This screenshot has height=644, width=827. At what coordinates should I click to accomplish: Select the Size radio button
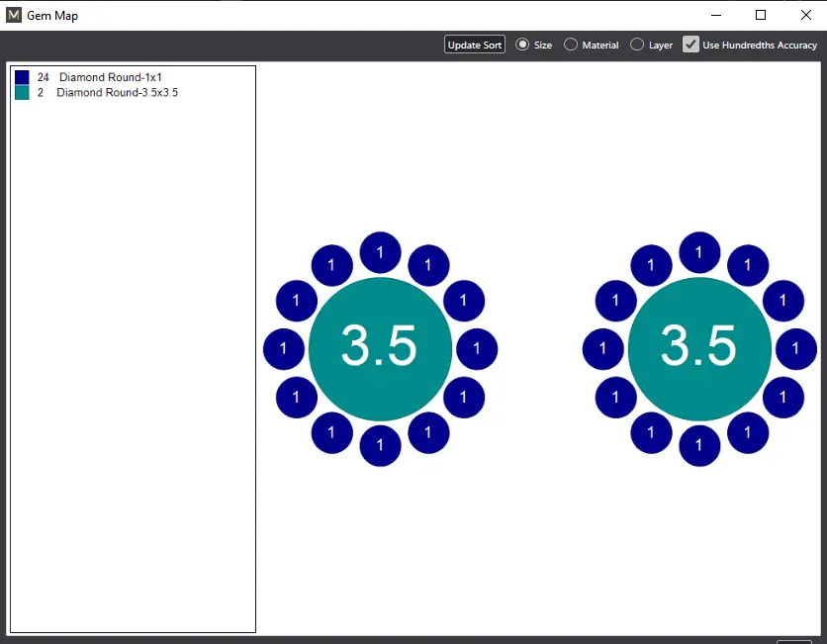(522, 45)
